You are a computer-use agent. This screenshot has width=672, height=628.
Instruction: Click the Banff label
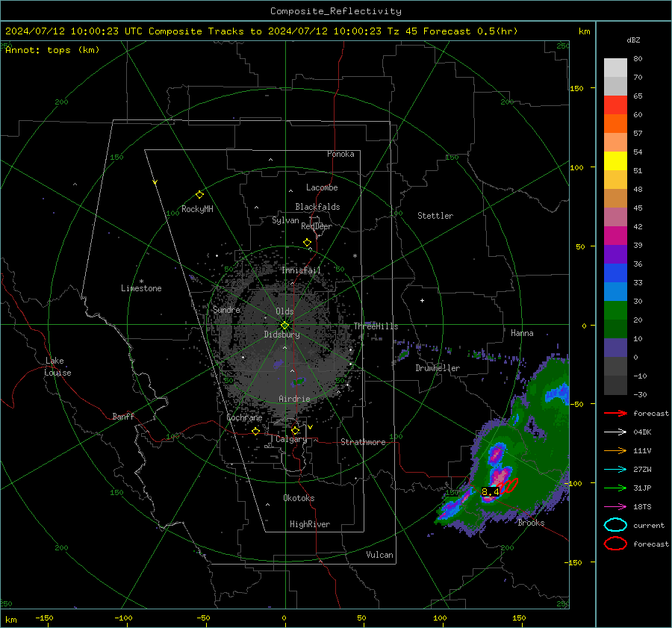[123, 416]
